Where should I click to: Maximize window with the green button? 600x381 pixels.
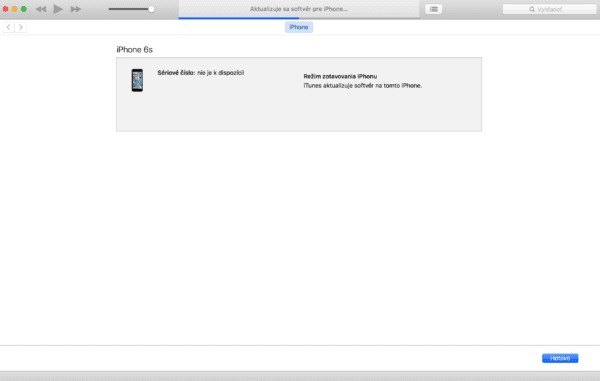(x=24, y=9)
